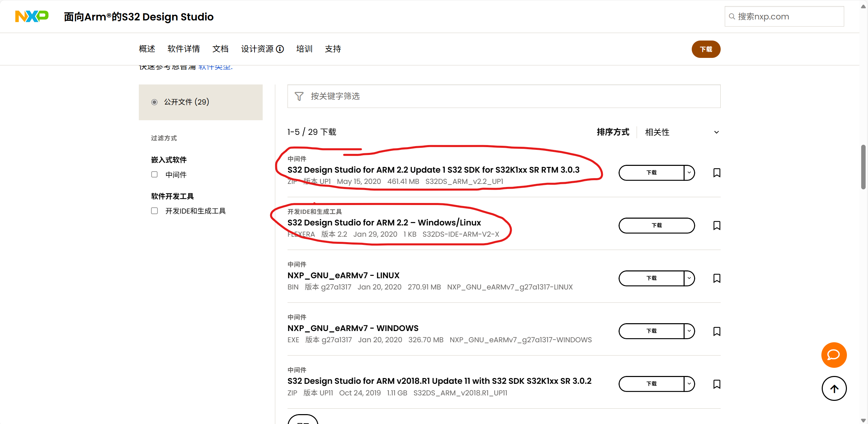This screenshot has height=424, width=868.
Task: Click the 过滤方式 filter label
Action: [164, 138]
